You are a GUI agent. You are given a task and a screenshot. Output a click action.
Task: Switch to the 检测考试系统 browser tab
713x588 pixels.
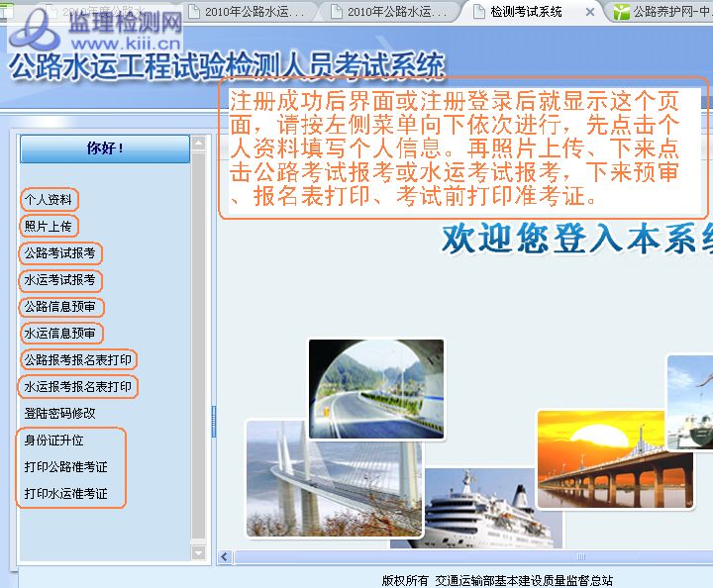click(x=526, y=12)
